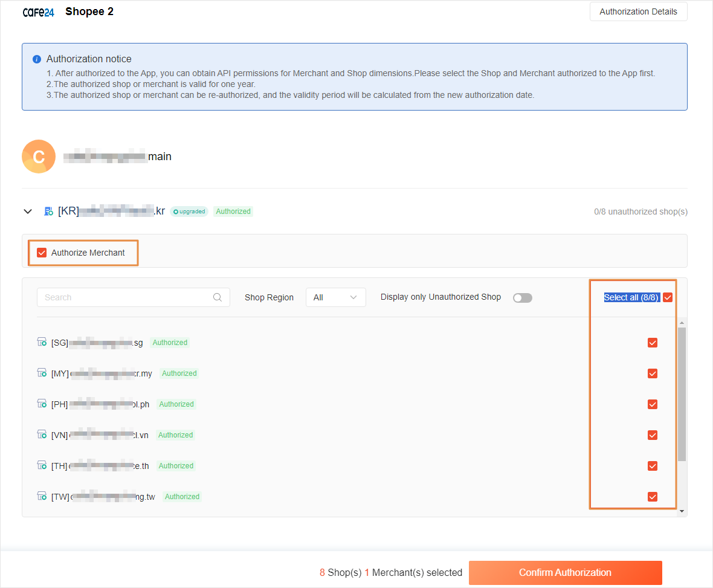
Task: Click the KR merchant icon
Action: click(49, 211)
